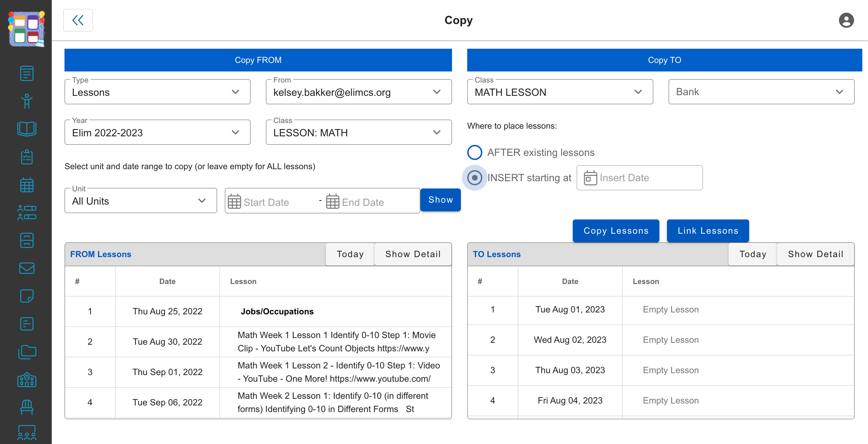The image size is (868, 444).
Task: Click the planner app logo
Action: pos(26,29)
